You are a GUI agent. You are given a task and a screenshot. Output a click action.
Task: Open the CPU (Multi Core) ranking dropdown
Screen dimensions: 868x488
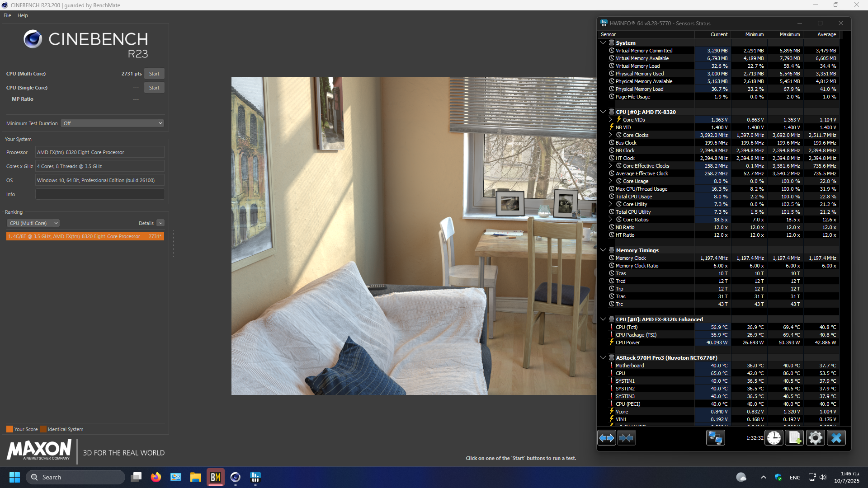33,223
